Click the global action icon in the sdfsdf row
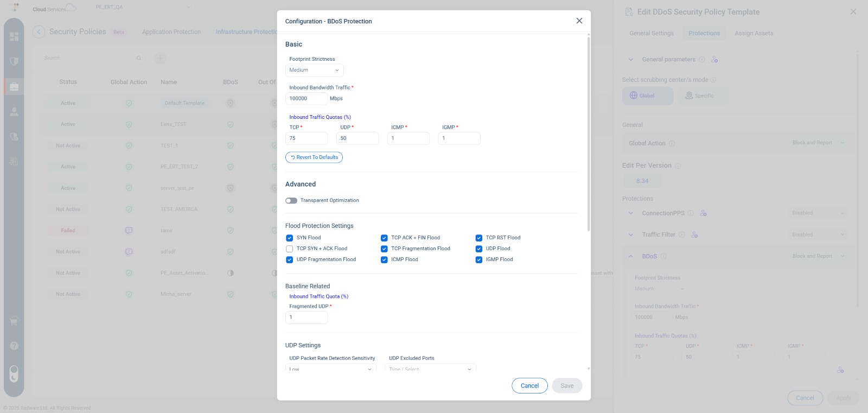Viewport: 868px width, 413px height. (129, 252)
